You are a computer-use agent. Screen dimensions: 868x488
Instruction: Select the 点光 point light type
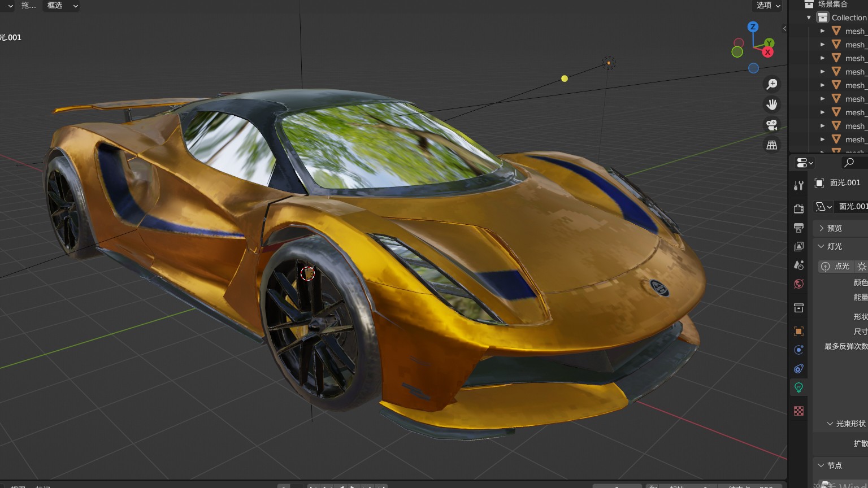[836, 266]
